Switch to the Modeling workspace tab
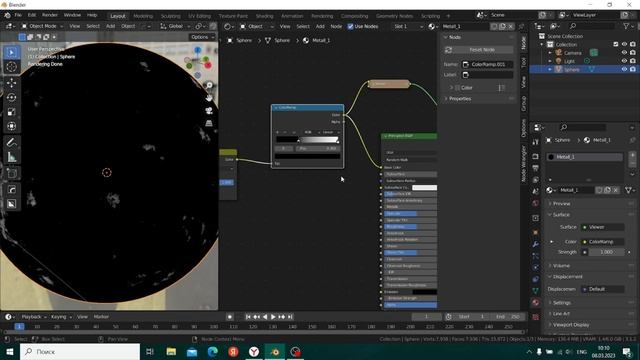The image size is (640, 360). pos(143,16)
